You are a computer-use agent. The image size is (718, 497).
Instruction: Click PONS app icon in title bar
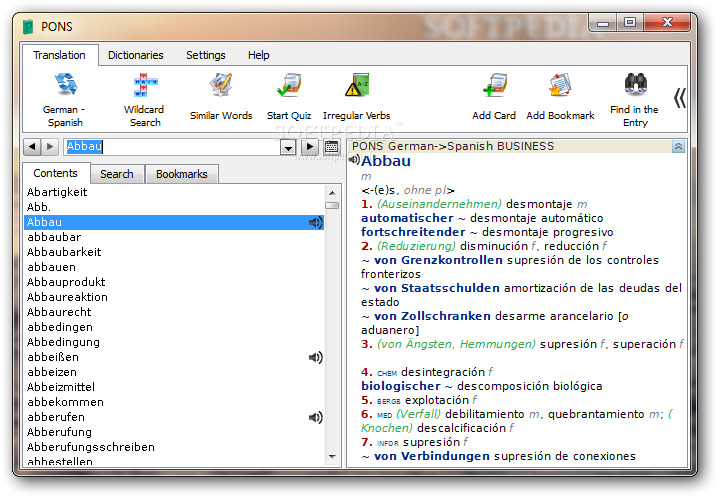click(28, 27)
